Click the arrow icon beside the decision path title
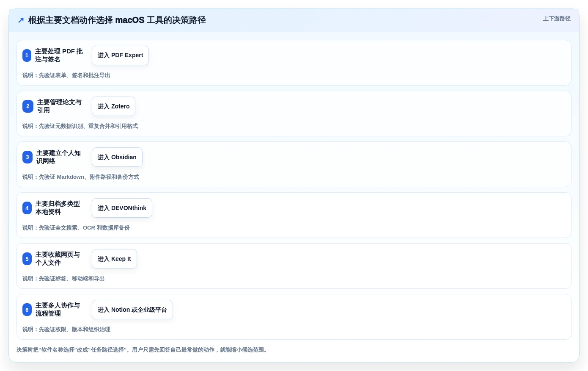The width and height of the screenshot is (588, 371). (x=21, y=20)
